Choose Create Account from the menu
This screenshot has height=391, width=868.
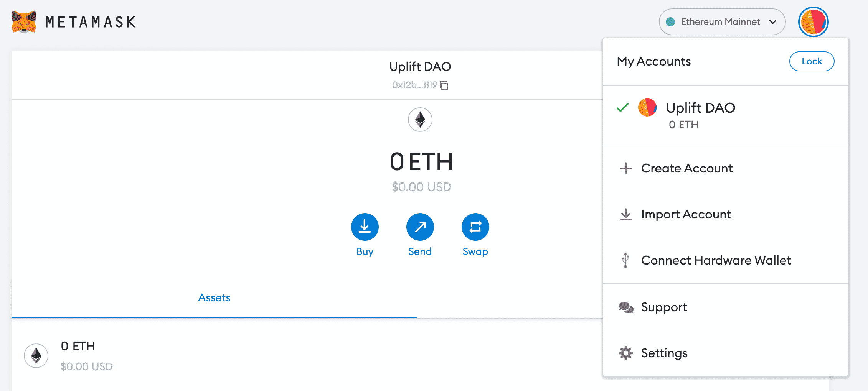tap(725, 168)
